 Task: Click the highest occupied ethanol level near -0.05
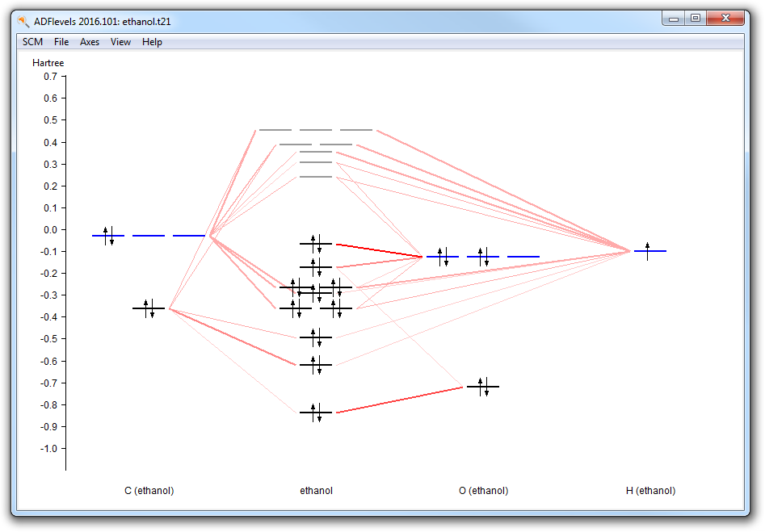point(316,244)
